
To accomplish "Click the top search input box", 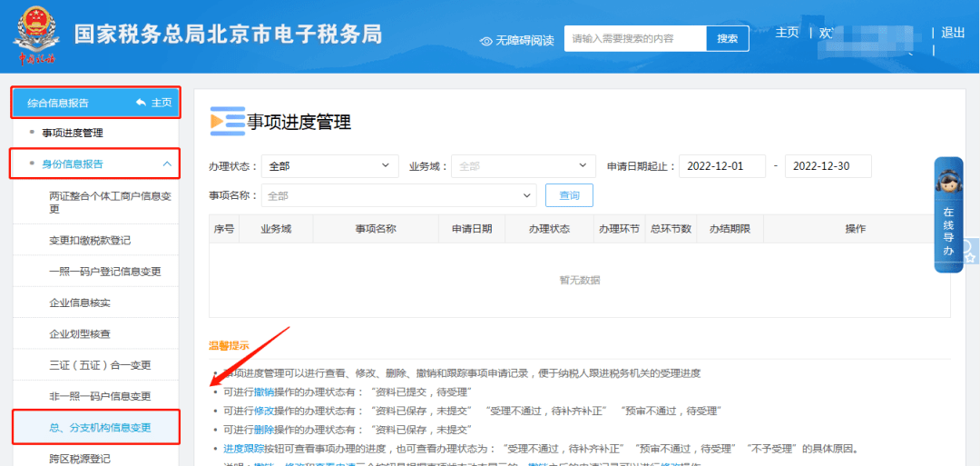I will pos(635,39).
